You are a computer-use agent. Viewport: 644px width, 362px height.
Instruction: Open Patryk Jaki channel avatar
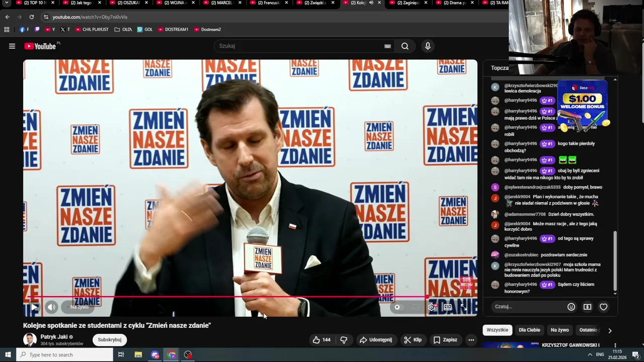tap(30, 340)
